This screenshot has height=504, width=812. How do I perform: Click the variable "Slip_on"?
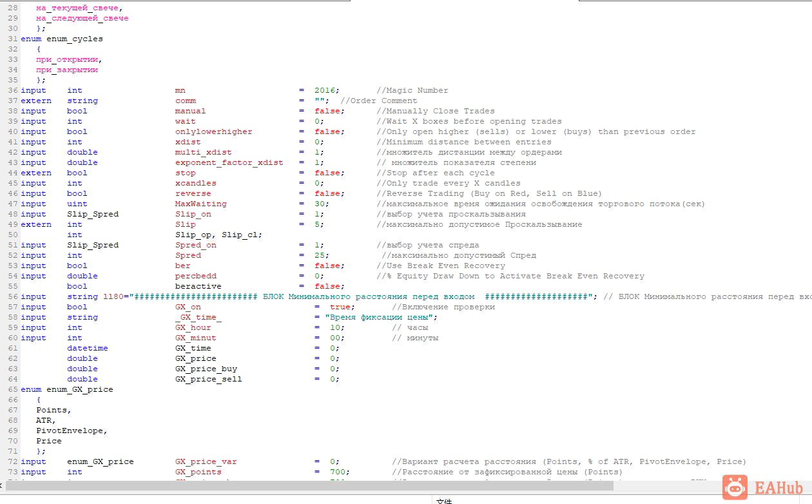(193, 214)
